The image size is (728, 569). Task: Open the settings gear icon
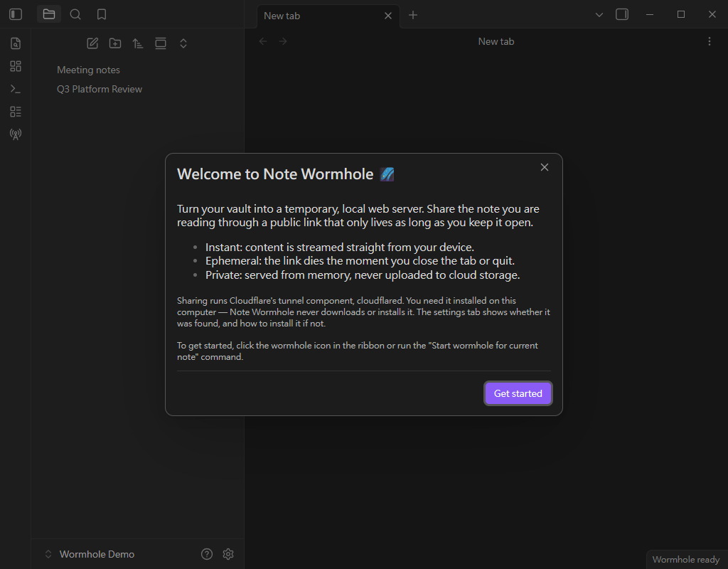coord(228,554)
